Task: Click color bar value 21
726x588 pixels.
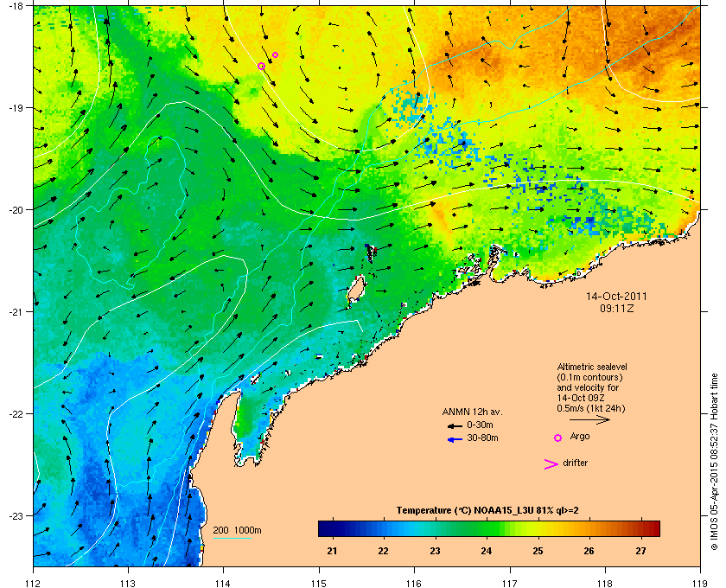Action: pos(332,551)
